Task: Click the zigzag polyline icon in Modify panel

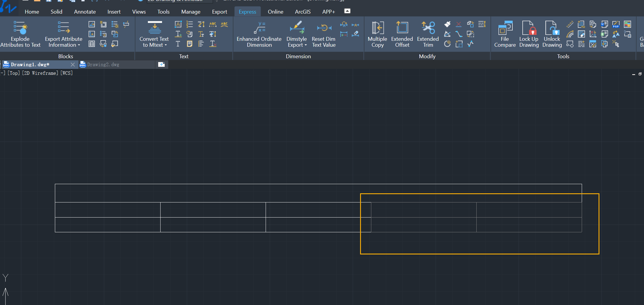Action: point(470,44)
